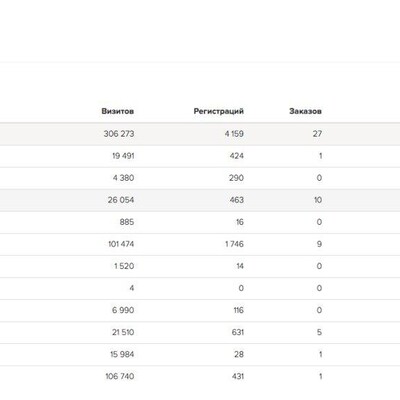The width and height of the screenshot is (400, 400).
Task: Sort by the Регистраций column header
Action: [x=219, y=111]
